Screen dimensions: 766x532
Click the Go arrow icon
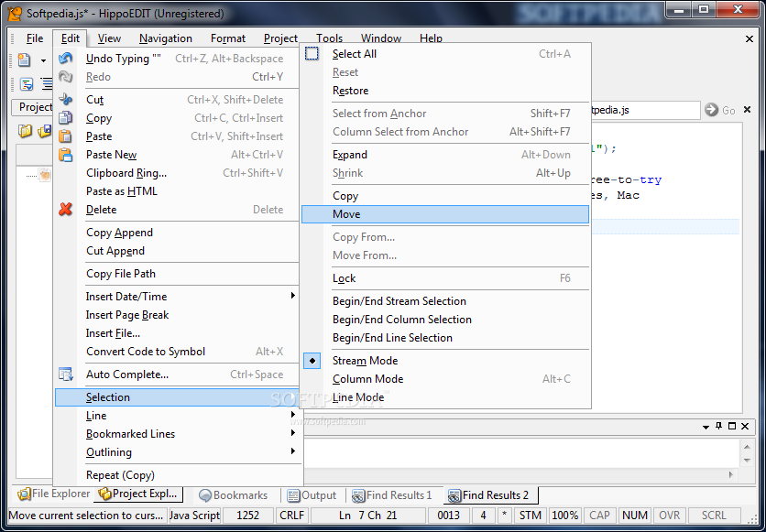[711, 110]
